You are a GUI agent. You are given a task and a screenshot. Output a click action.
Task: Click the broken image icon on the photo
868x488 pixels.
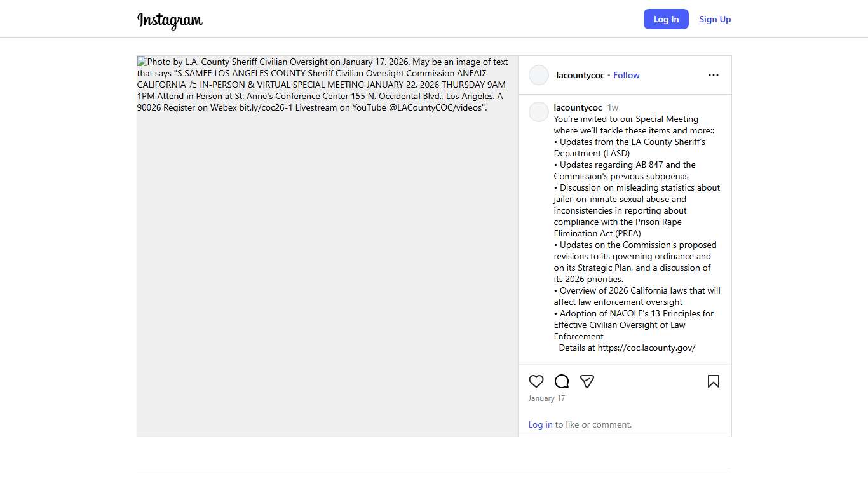point(142,62)
